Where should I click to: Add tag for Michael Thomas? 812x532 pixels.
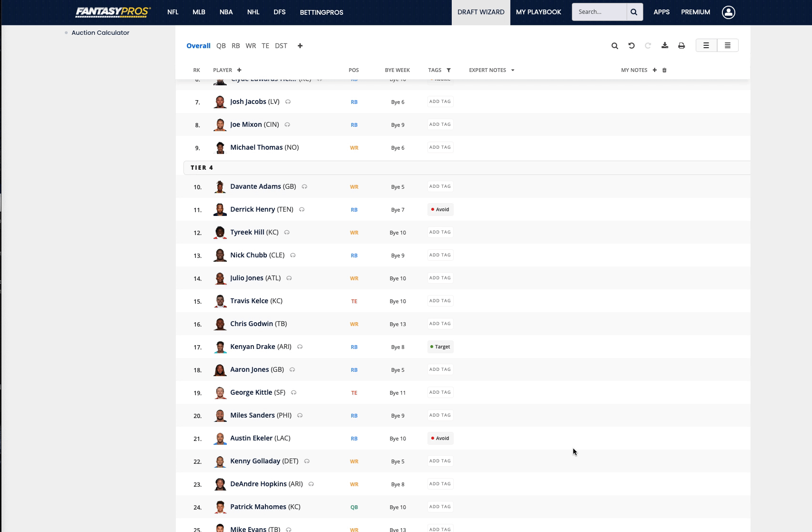point(440,147)
